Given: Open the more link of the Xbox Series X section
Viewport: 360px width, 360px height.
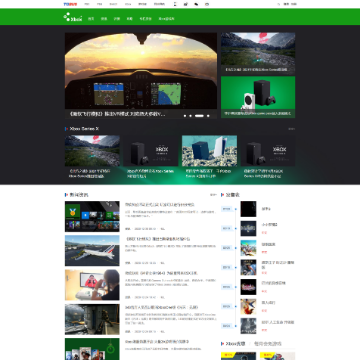Looking at the screenshot, I should pos(291,129).
